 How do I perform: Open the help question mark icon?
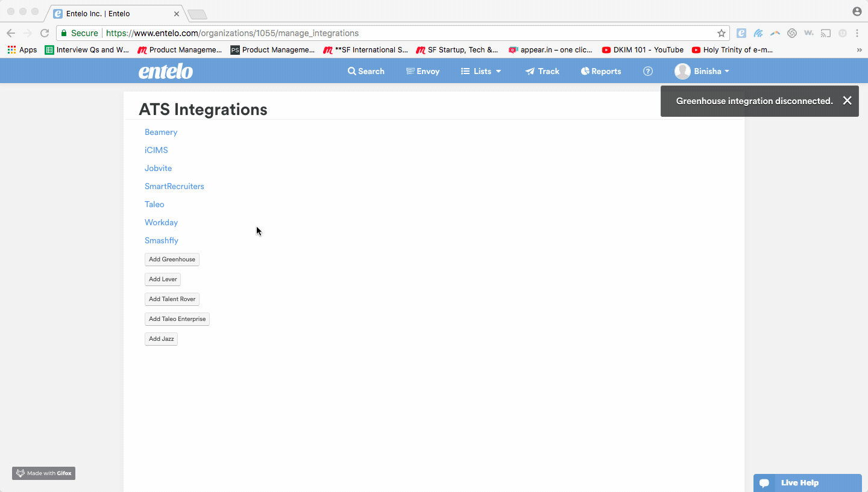[648, 71]
